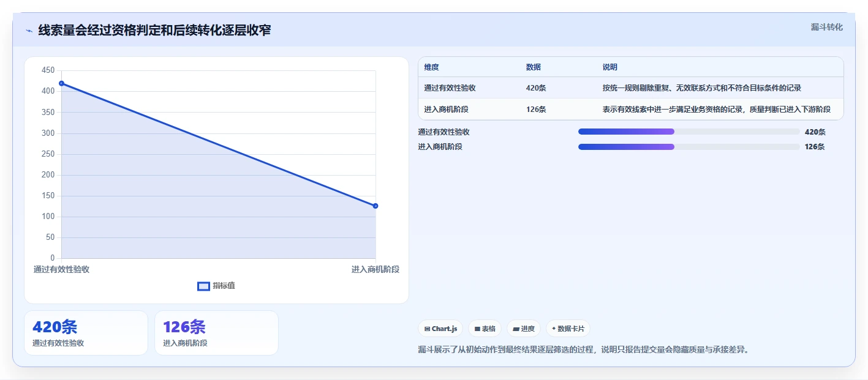The width and height of the screenshot is (868, 380).
Task: Click the 漏斗转化 label at top right
Action: 826,27
